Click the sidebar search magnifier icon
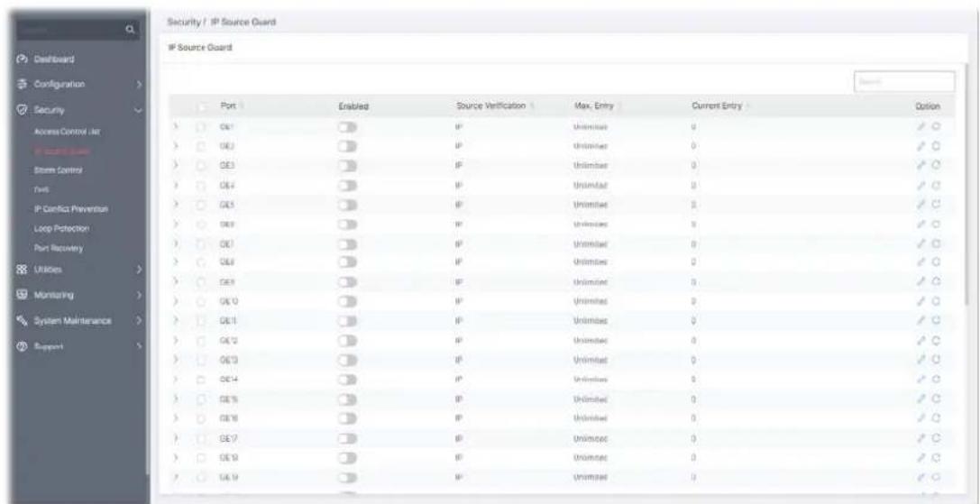The image size is (980, 504). click(x=130, y=28)
